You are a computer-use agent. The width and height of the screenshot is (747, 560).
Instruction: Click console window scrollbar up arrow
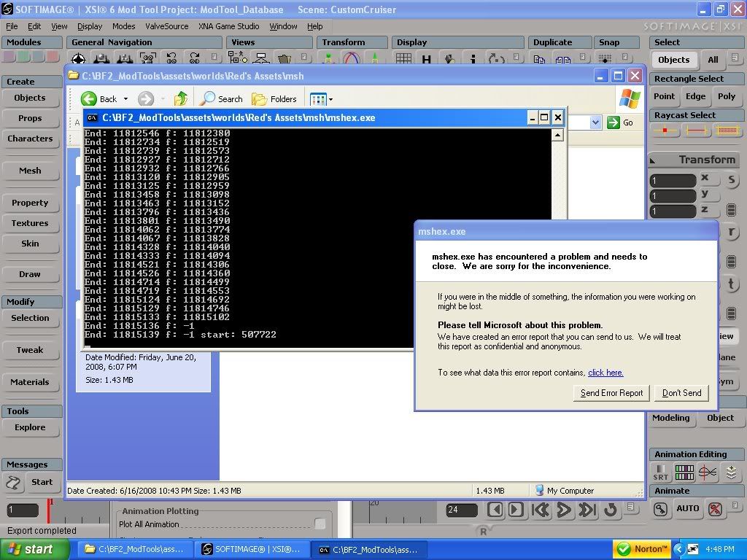pos(557,135)
